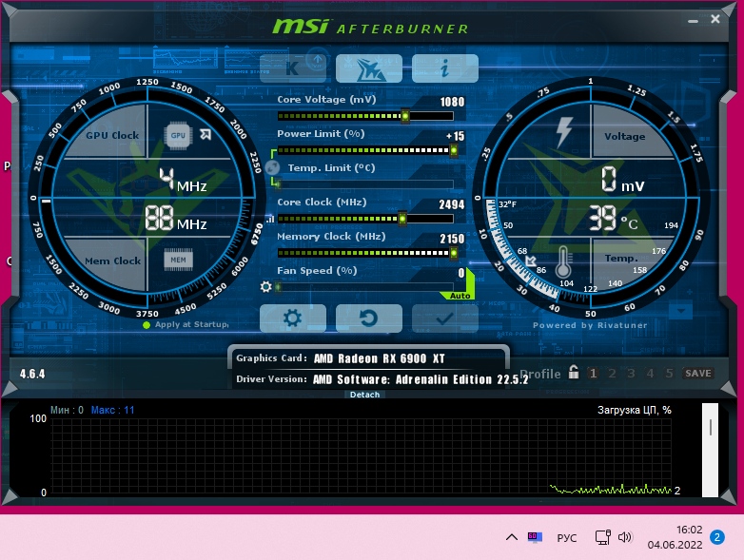Screen dimensions: 744x560
Task: Minimize the Afterburner window
Action: coord(694,20)
